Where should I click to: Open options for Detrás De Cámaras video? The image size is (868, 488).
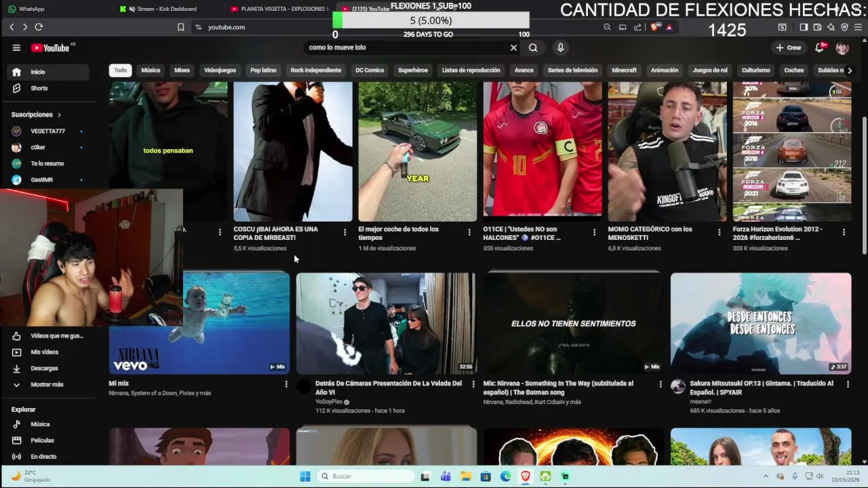point(473,384)
